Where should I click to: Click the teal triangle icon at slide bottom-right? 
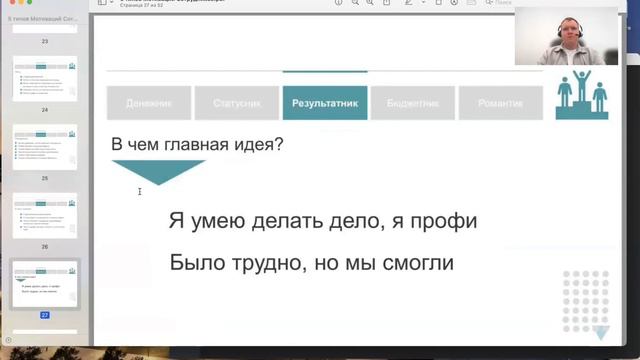(601, 333)
